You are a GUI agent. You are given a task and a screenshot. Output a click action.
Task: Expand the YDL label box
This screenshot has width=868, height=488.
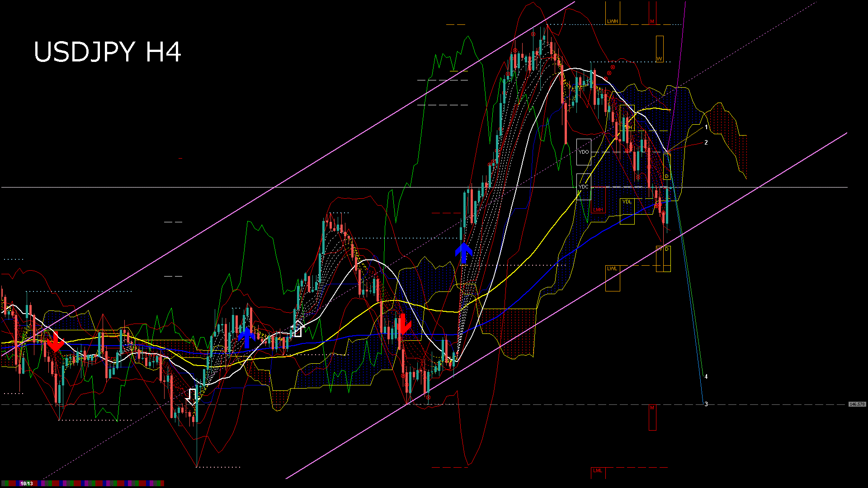tap(627, 202)
